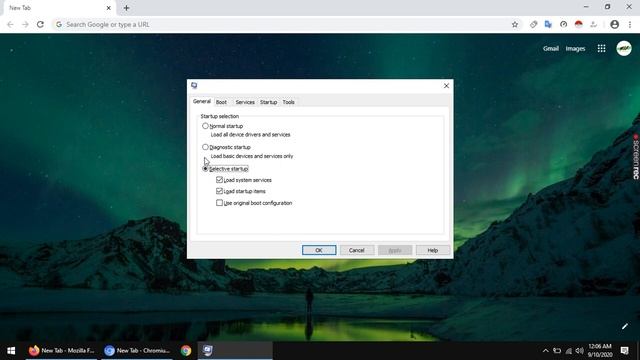Click the OK button
The image size is (640, 360).
click(x=319, y=250)
